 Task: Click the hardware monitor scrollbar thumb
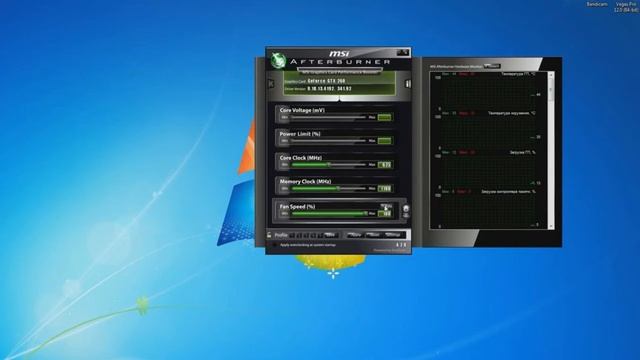tap(551, 90)
